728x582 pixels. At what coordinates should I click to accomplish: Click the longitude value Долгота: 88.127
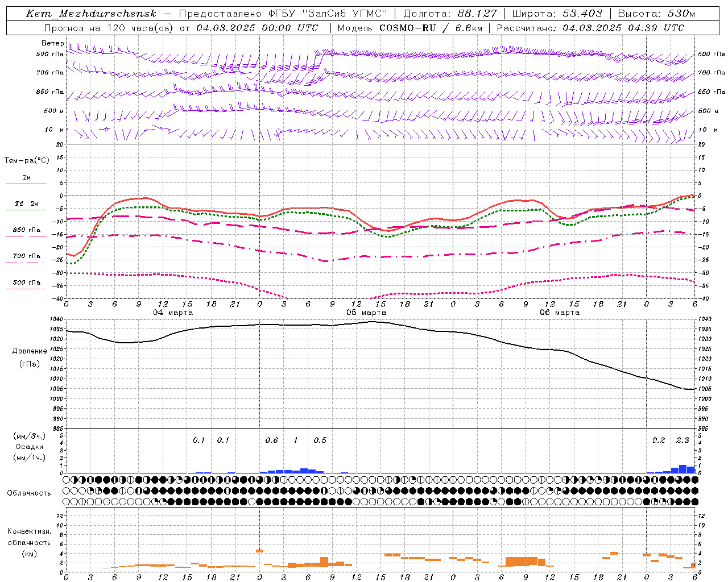(x=450, y=14)
